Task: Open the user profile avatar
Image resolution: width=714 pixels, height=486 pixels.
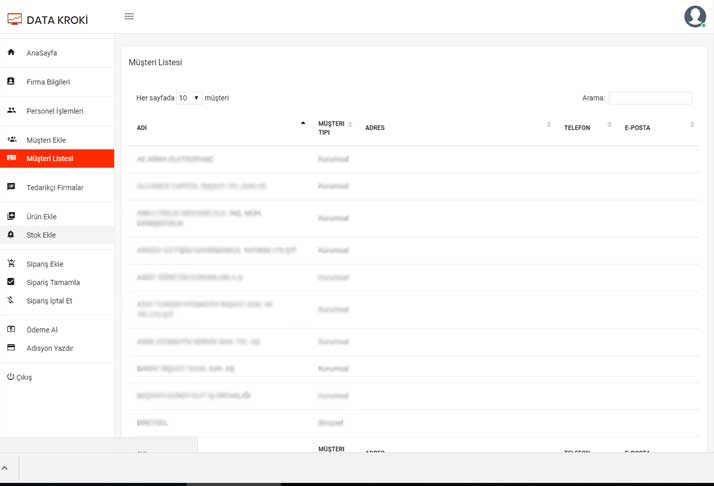Action: (694, 16)
